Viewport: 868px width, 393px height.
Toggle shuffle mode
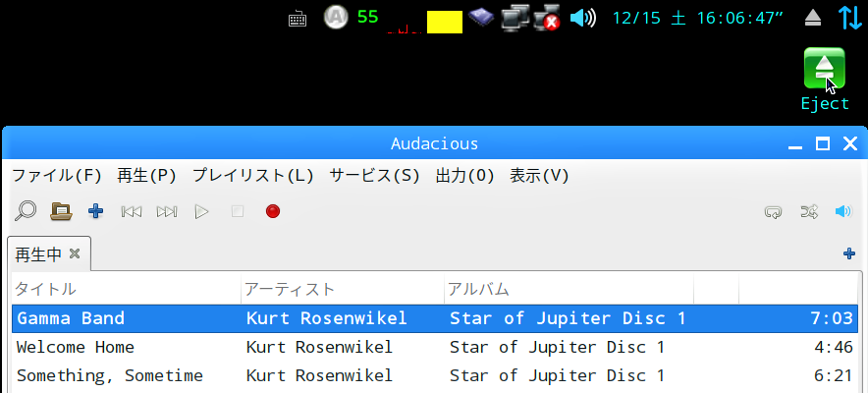pyautogui.click(x=809, y=211)
